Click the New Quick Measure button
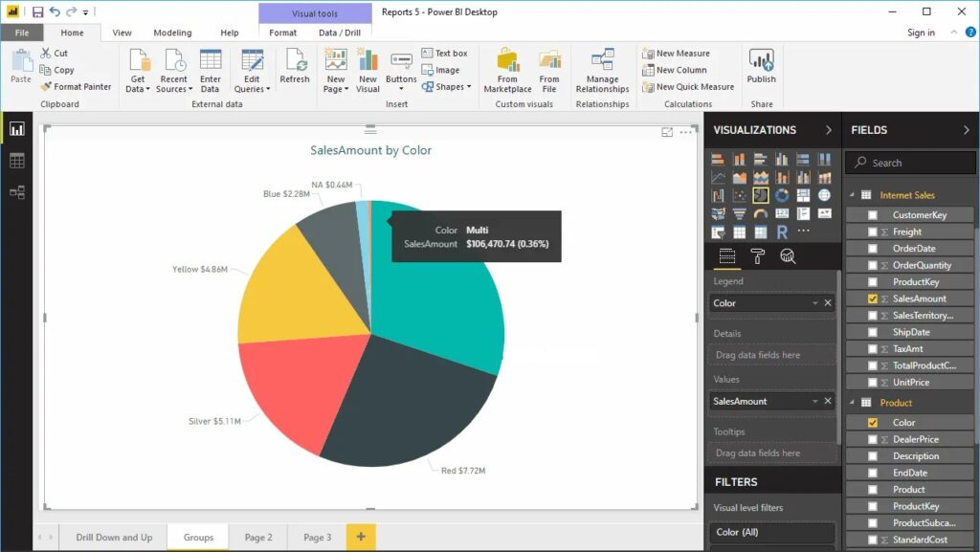 pyautogui.click(x=688, y=87)
